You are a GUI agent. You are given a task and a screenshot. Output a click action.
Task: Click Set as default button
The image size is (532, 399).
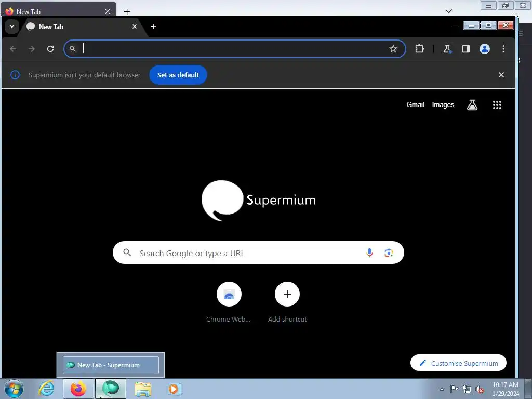coord(178,75)
